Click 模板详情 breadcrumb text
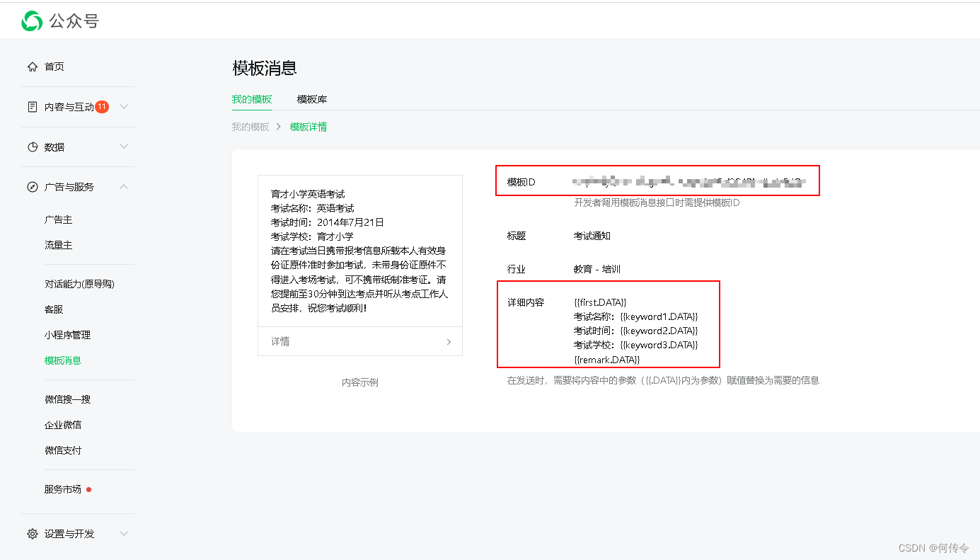This screenshot has width=980, height=560. [x=309, y=127]
